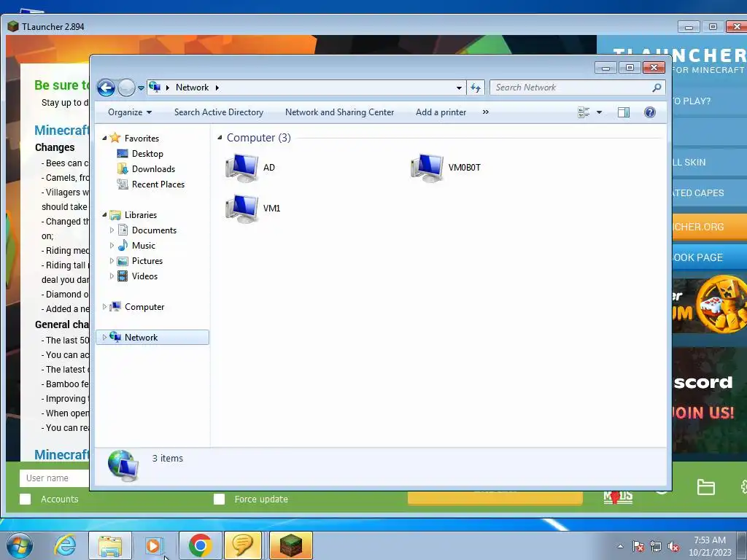
Task: Show more toolbar commands chevron
Action: click(485, 112)
